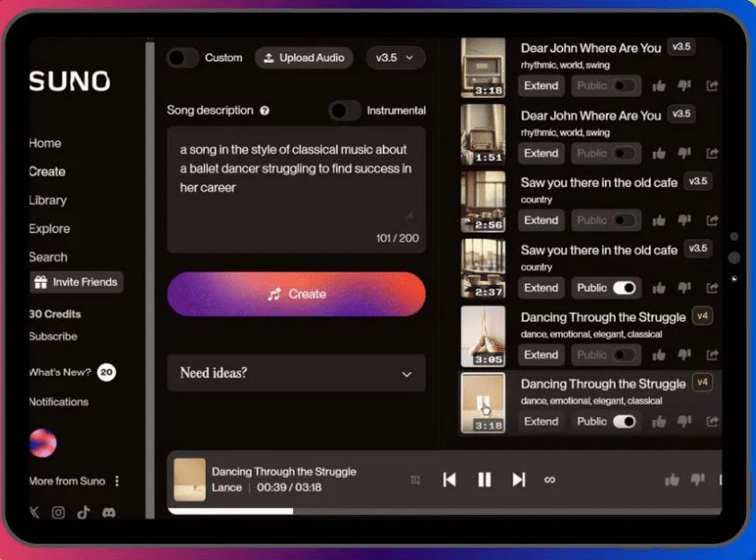Open the Explore page in the sidebar
This screenshot has width=756, height=560.
49,228
